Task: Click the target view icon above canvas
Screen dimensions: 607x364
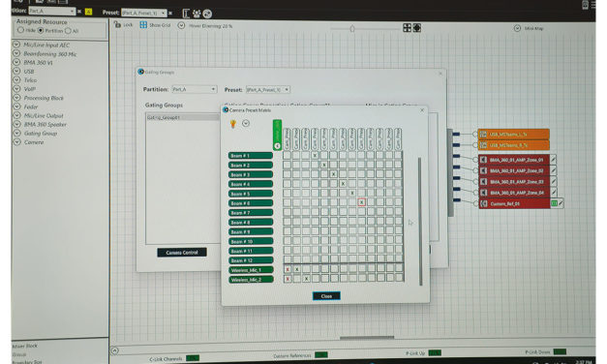Action: [x=417, y=28]
